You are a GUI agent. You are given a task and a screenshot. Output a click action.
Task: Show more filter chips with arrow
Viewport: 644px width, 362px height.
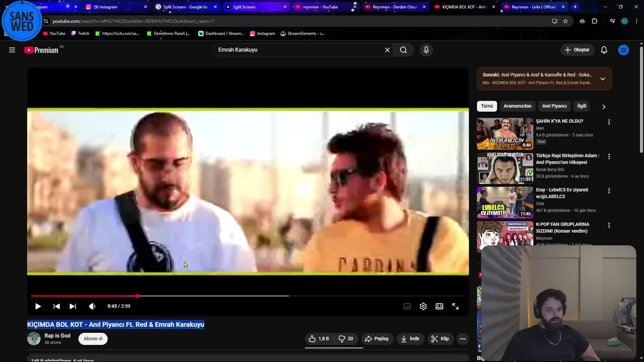[x=604, y=107]
